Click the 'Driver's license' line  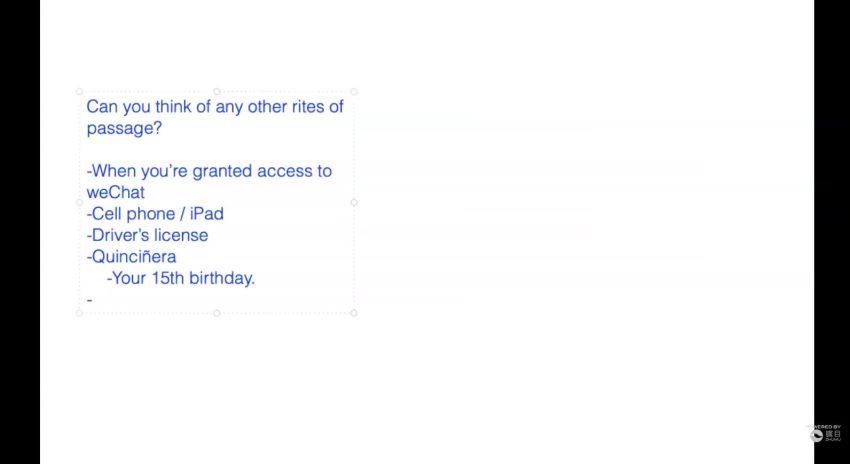pos(147,235)
